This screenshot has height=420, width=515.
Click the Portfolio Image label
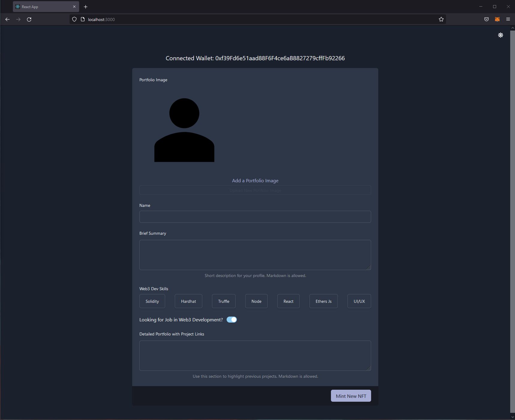153,80
